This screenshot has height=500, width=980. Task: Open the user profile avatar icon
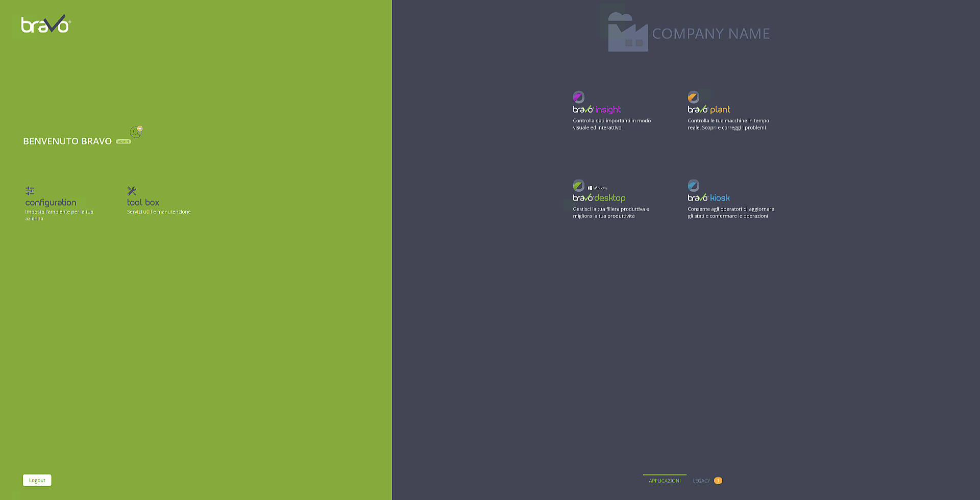136,132
